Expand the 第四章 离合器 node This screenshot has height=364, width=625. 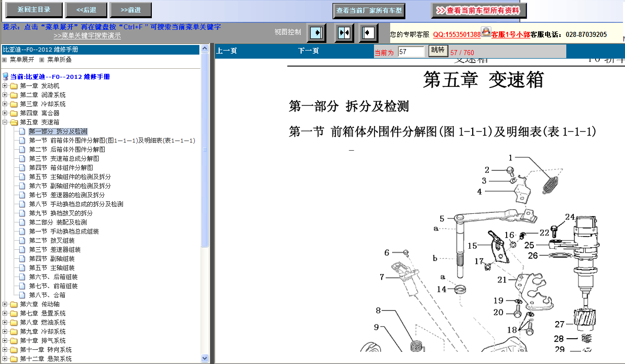point(5,113)
